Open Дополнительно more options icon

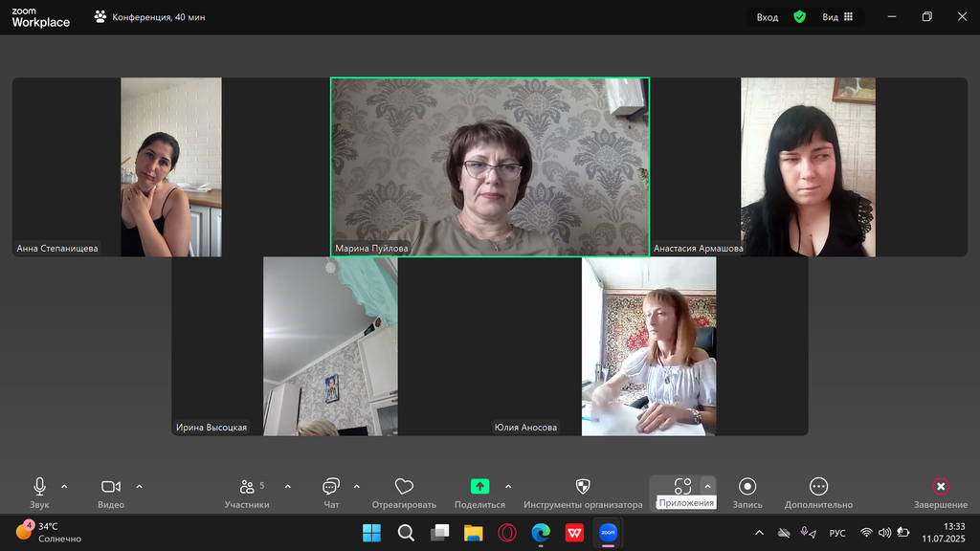tap(818, 487)
